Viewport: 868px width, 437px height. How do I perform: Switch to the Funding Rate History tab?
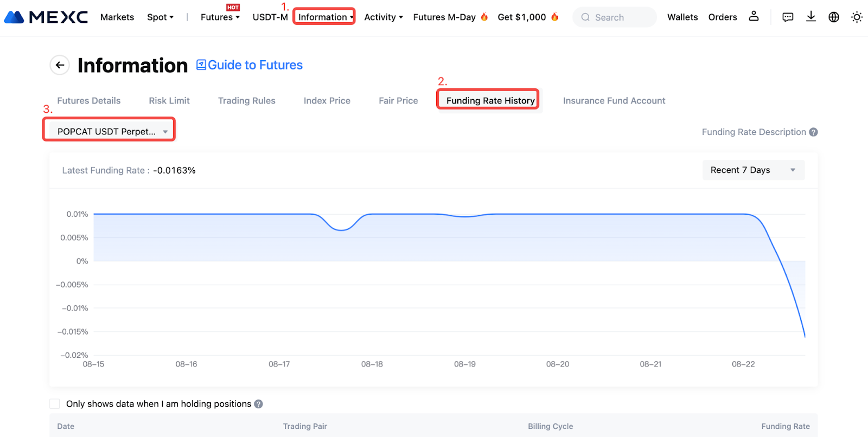(x=490, y=101)
